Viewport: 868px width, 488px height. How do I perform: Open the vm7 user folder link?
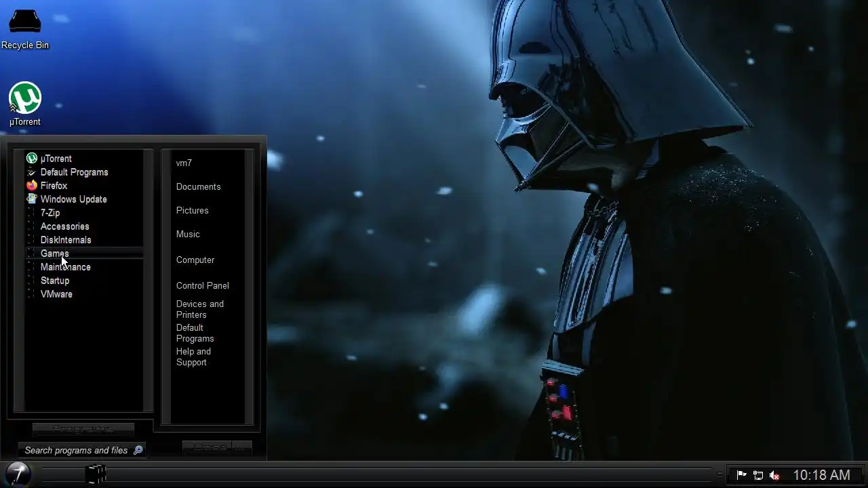(184, 163)
